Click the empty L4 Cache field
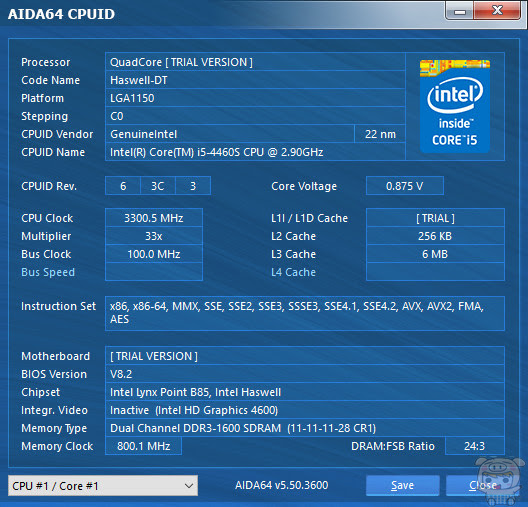The width and height of the screenshot is (528, 507). pyautogui.click(x=435, y=272)
